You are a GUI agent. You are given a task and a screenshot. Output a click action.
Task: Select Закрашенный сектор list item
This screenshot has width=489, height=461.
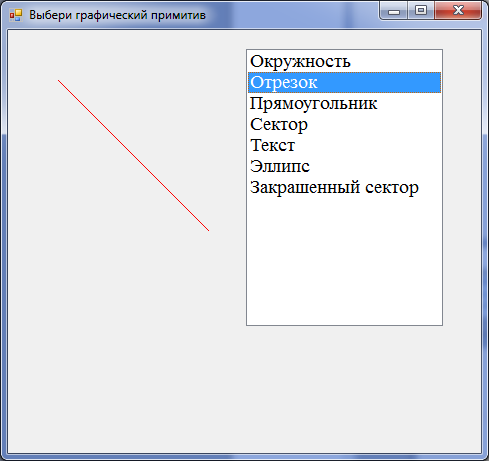coord(344,187)
